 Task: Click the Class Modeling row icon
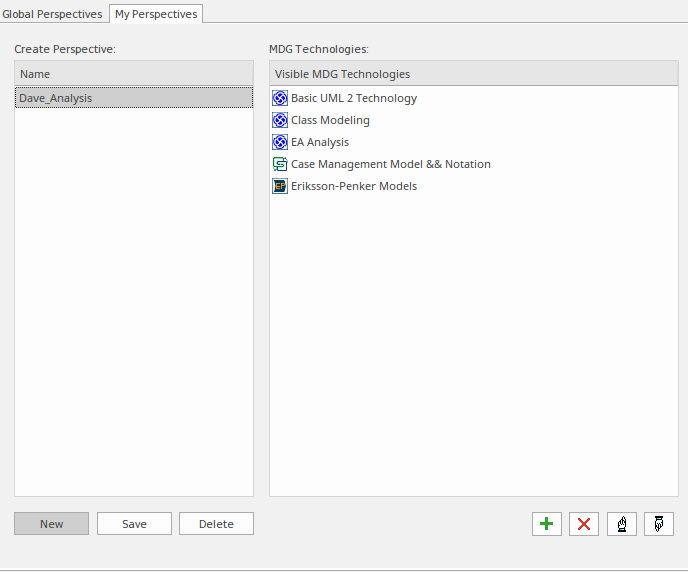pos(280,120)
